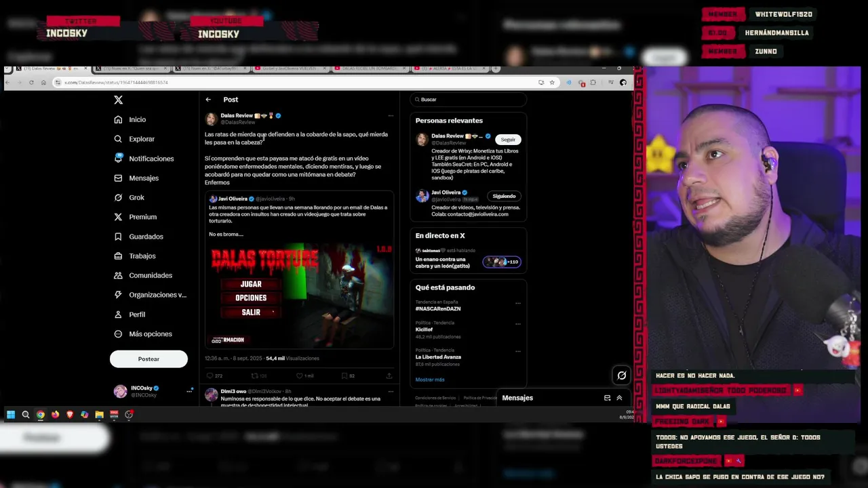This screenshot has height=488, width=868.
Task: Click the Organizaciones lightning icon
Action: pyautogui.click(x=118, y=295)
